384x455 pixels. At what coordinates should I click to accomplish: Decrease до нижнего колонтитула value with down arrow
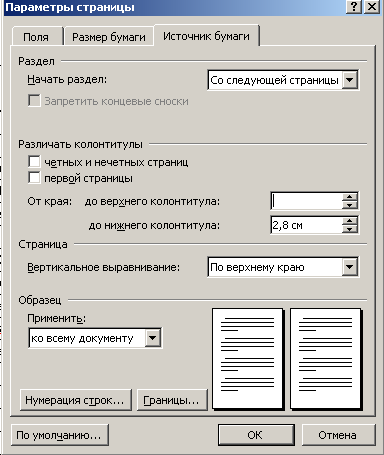point(350,229)
